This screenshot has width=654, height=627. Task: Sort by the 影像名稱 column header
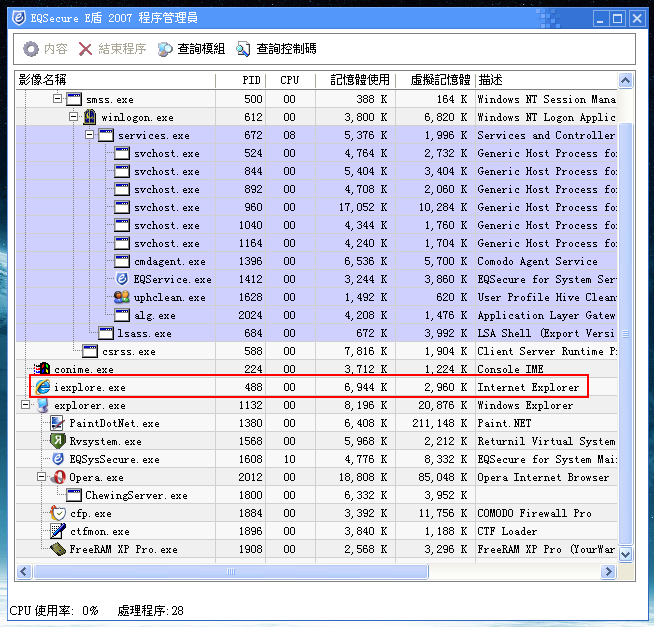116,80
